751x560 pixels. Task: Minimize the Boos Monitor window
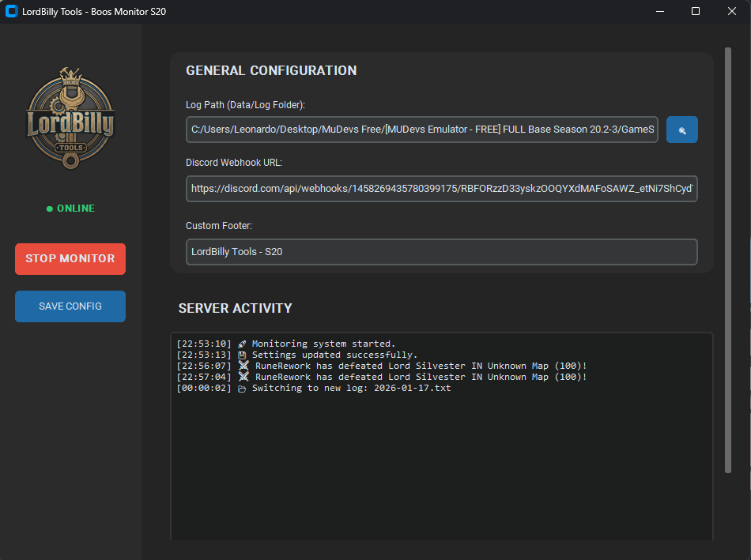pyautogui.click(x=659, y=11)
